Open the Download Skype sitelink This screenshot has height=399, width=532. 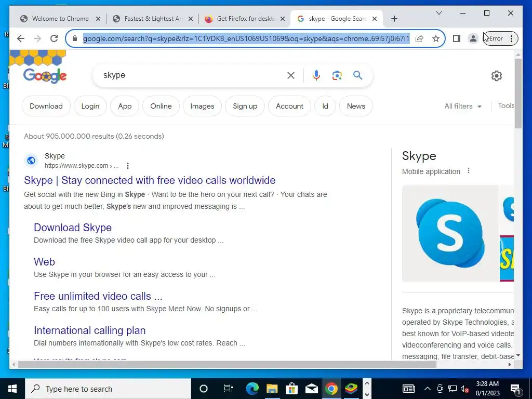tap(73, 228)
